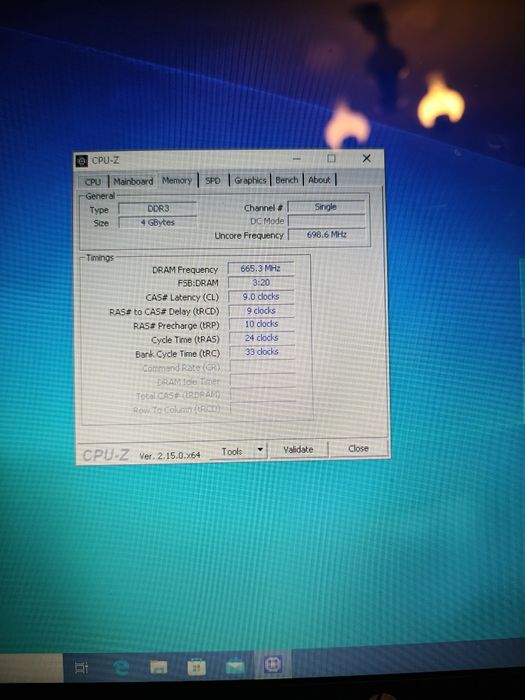Select the Single channel value
The height and width of the screenshot is (700, 525).
tap(326, 207)
